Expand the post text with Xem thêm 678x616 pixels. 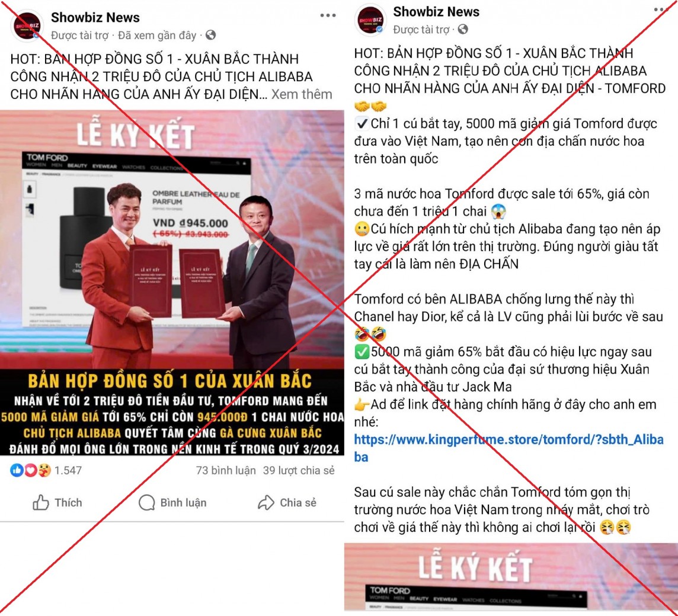[302, 94]
